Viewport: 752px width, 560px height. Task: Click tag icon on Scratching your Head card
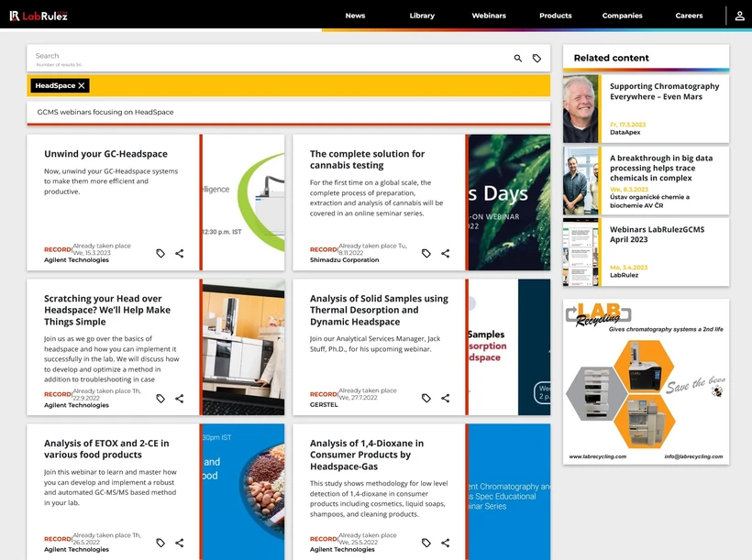click(x=160, y=399)
